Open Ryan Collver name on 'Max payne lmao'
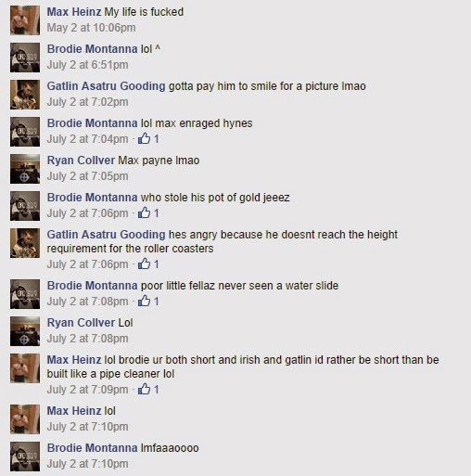Viewport: 471px width, 476px height. pos(81,161)
